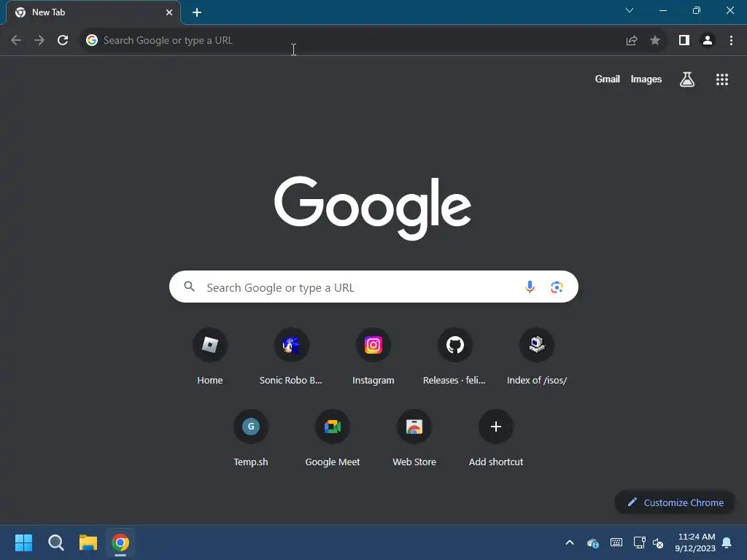Screen dimensions: 747x560
Task: Open Search Labs flask icon
Action: [x=687, y=79]
